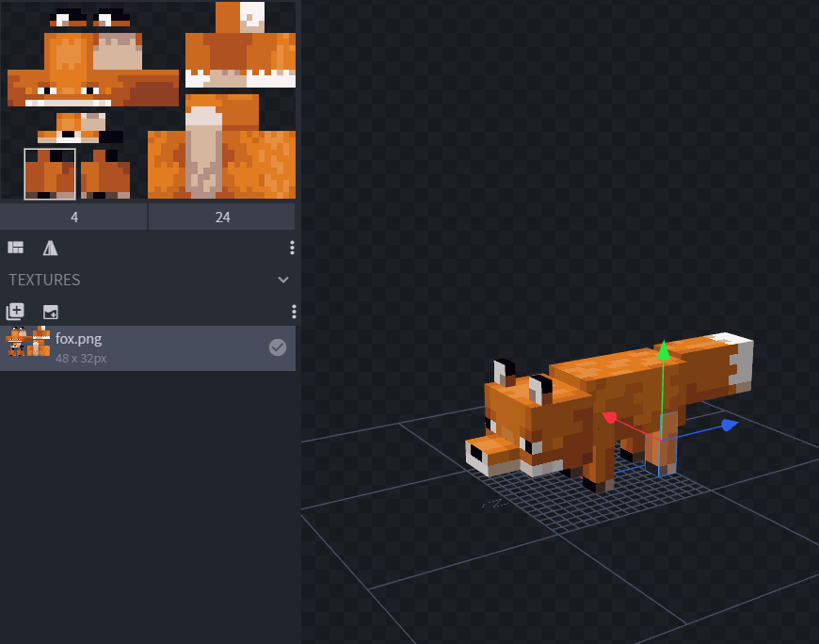This screenshot has height=644, width=819.
Task: Click the TEXTURES panel title
Action: click(45, 280)
